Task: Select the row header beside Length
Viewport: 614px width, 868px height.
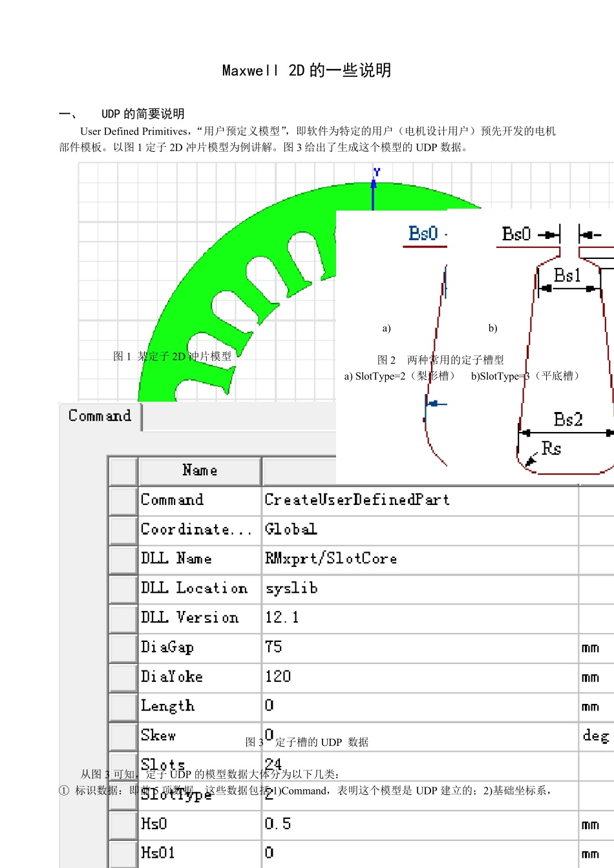Action: (123, 707)
